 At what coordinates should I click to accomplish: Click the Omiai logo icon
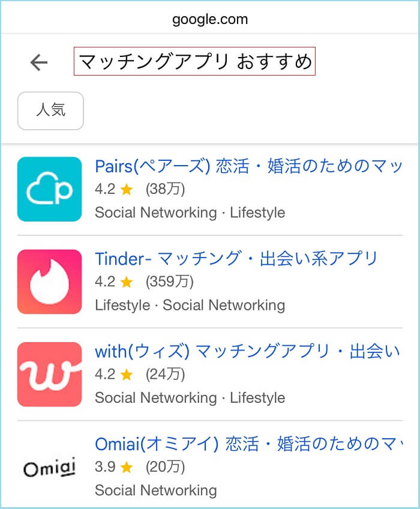(49, 468)
